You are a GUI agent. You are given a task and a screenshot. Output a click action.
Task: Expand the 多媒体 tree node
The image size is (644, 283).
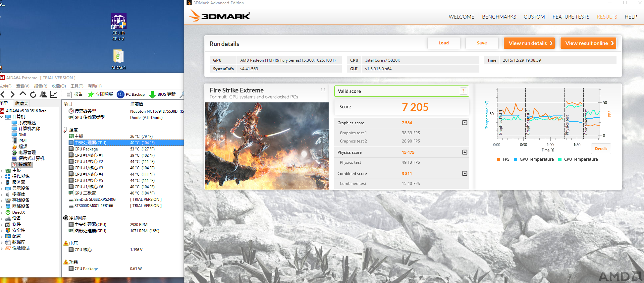pyautogui.click(x=2, y=195)
